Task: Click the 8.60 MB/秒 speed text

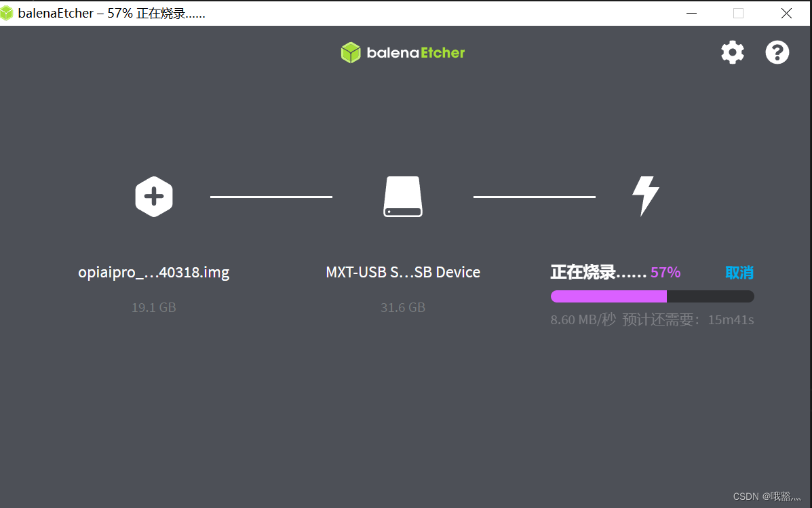Action: point(583,319)
